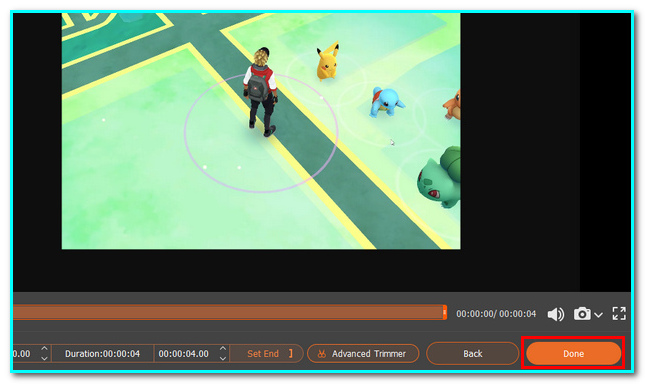Image resolution: width=645 pixels, height=384 pixels.
Task: Click the scissors icon in Advanced Trimmer
Action: click(322, 354)
